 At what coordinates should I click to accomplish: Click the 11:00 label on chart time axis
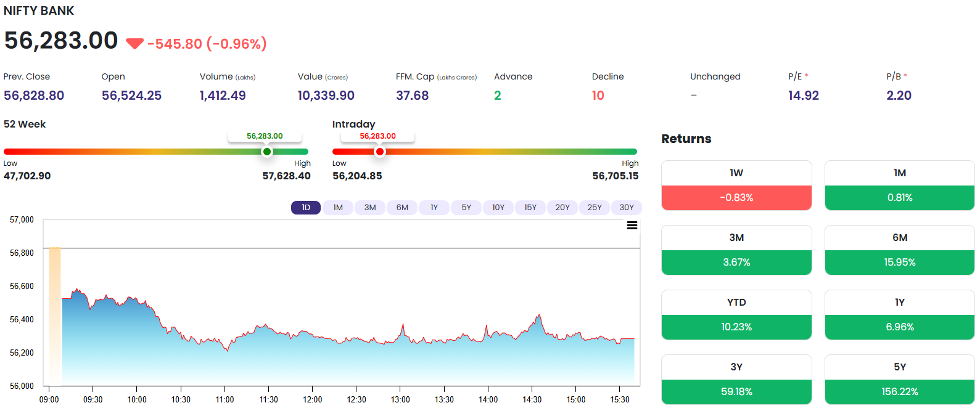[x=224, y=399]
